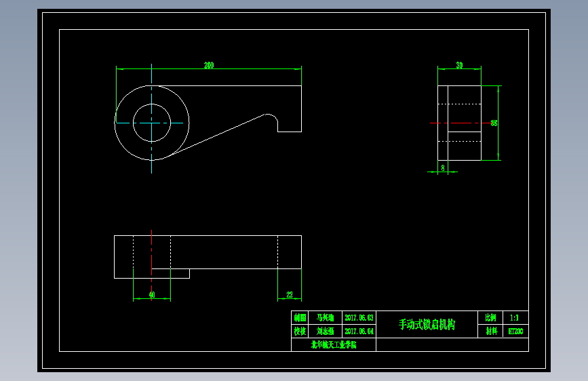Click the drafter name beside 2017.06.03
The height and width of the screenshot is (381, 588).
[325, 318]
